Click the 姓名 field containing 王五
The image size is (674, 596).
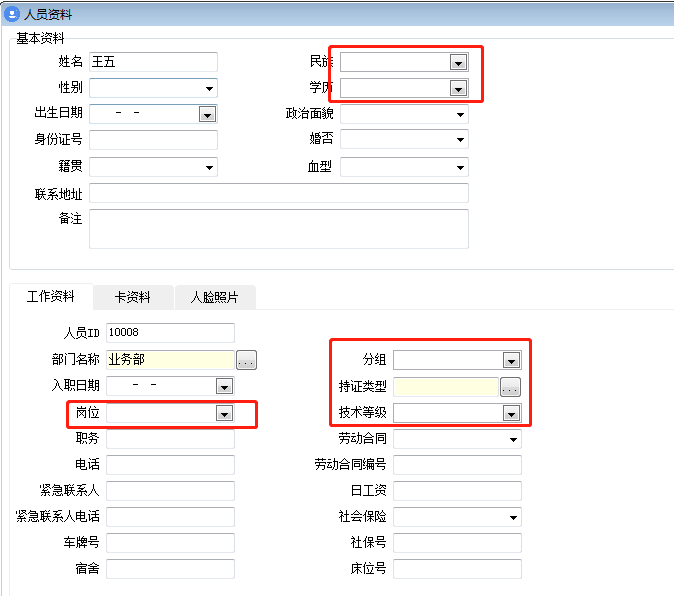point(153,62)
